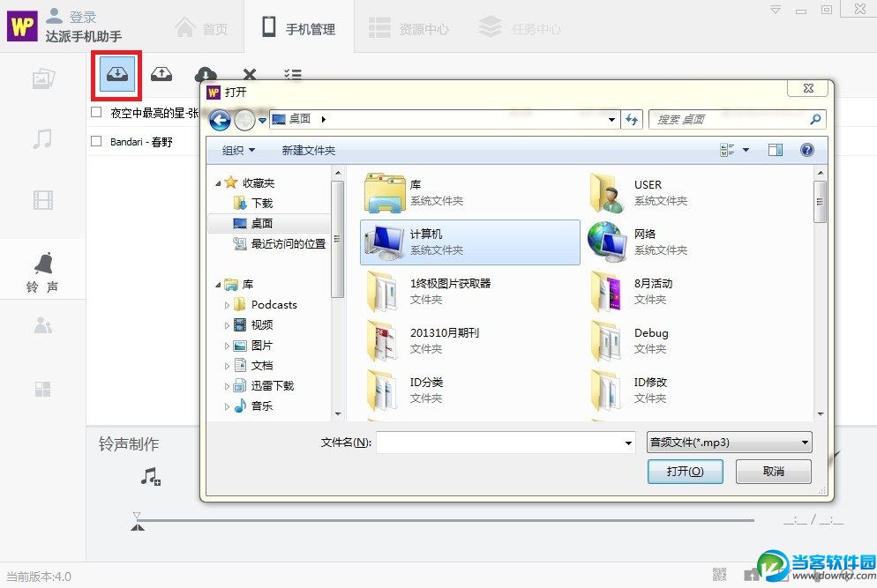Click the export from phone toolbar icon

161,74
